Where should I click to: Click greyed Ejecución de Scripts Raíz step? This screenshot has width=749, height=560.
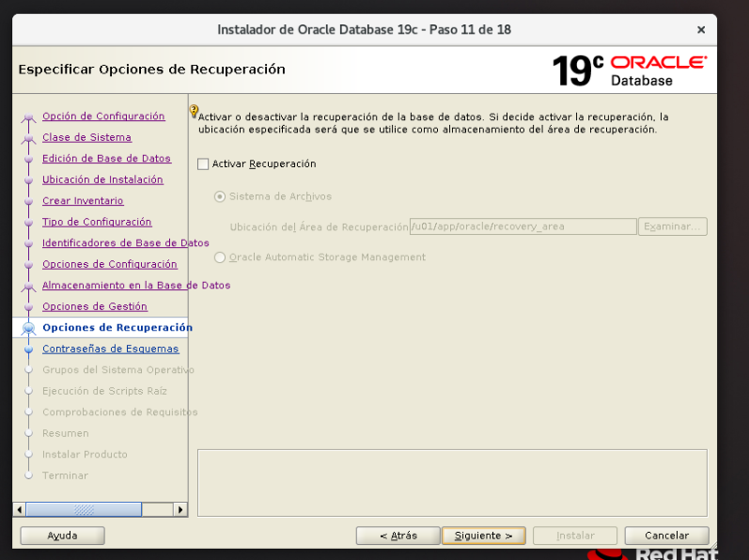pos(104,391)
